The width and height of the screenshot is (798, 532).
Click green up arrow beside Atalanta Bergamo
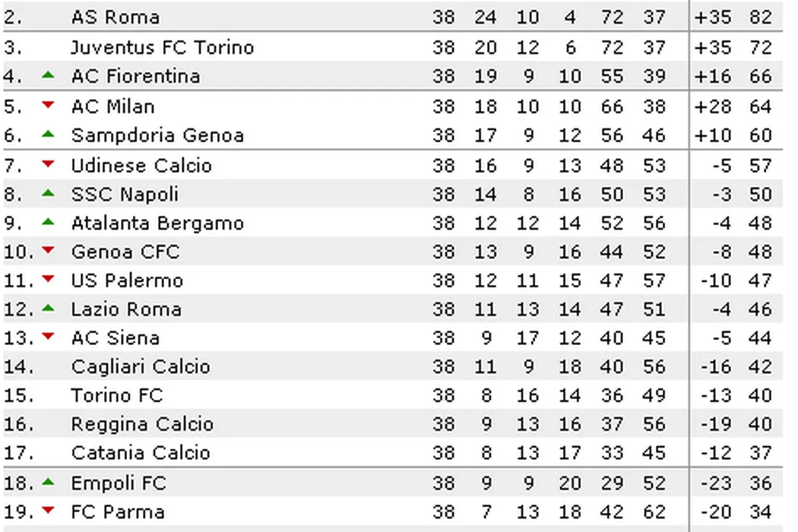coord(49,221)
